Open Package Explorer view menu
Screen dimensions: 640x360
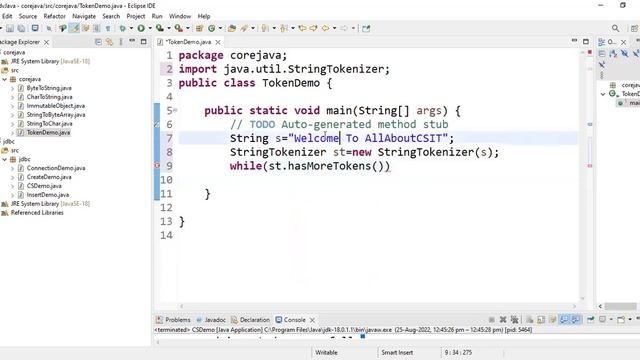121,42
